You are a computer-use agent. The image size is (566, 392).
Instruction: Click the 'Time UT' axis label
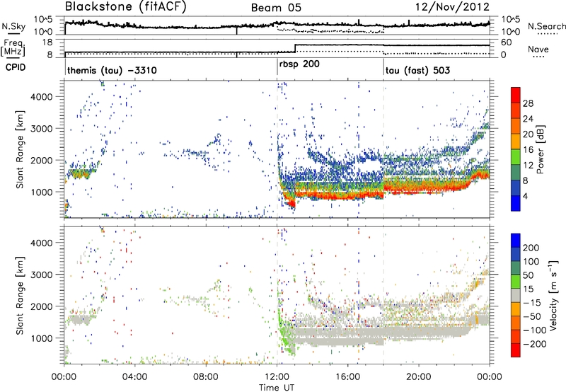point(277,388)
